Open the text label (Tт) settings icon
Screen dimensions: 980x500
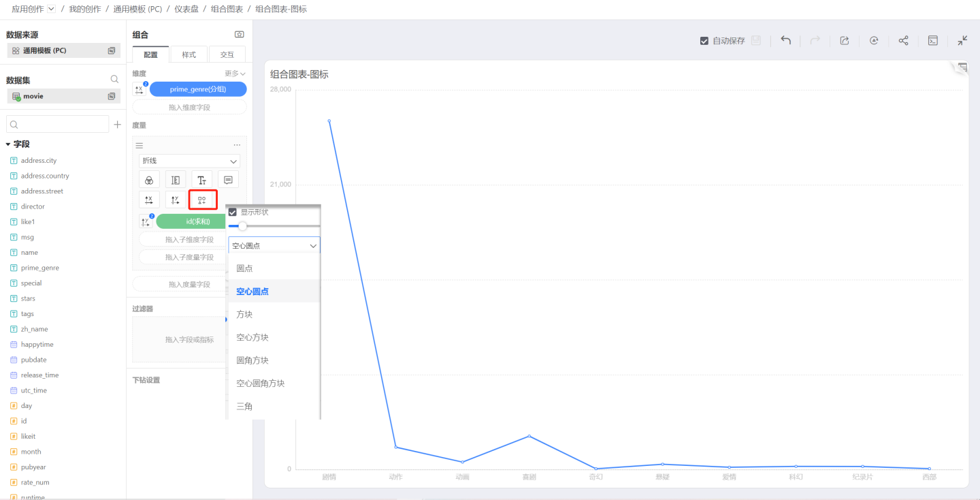202,180
